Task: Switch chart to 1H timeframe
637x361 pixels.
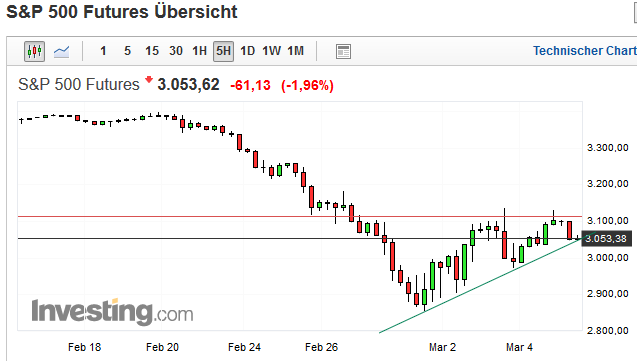Action: click(x=199, y=51)
